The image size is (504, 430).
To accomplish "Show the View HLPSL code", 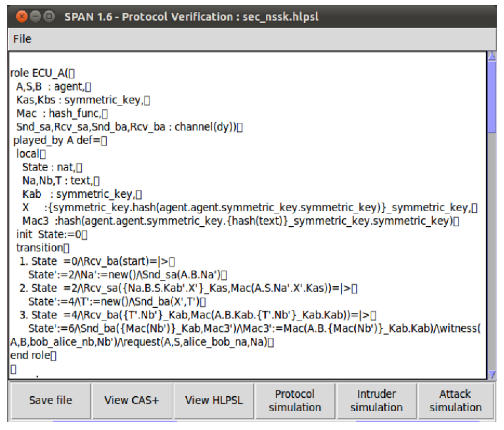I will 214,400.
